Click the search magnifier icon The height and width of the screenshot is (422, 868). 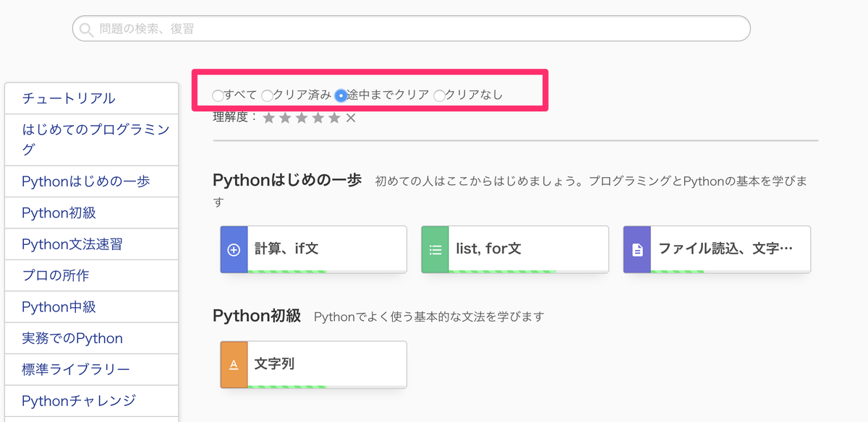(x=87, y=30)
